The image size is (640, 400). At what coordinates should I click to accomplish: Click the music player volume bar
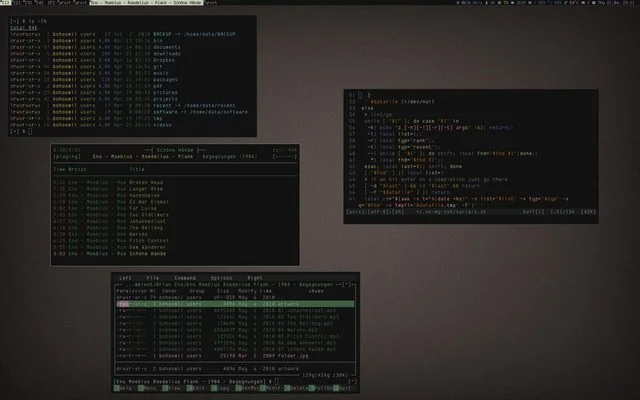coord(284,156)
